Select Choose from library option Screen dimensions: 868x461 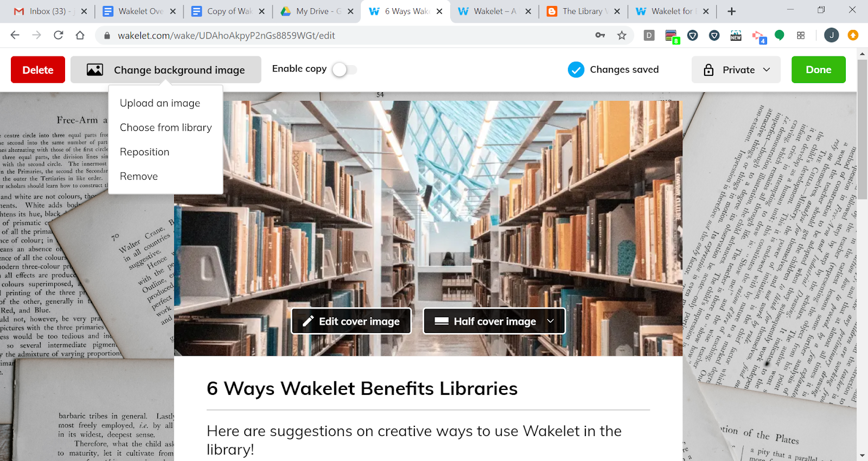click(x=166, y=127)
